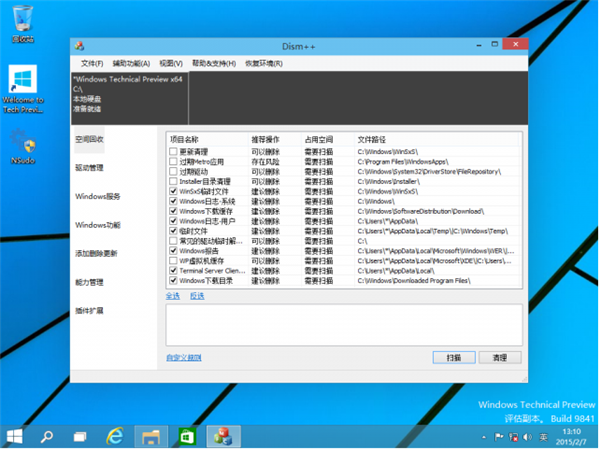Screen dimensions: 600x449
Task: Open the volume speaker tray icon
Action: tap(527, 437)
